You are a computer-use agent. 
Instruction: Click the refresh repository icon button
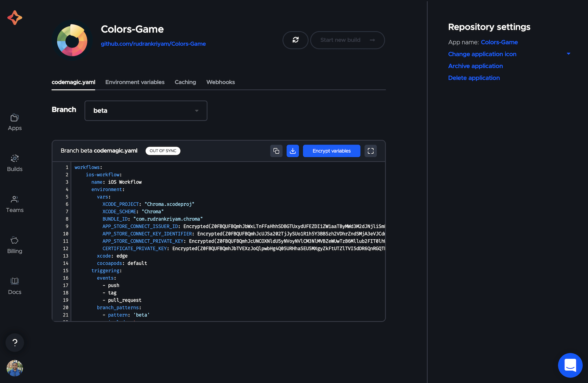click(295, 40)
